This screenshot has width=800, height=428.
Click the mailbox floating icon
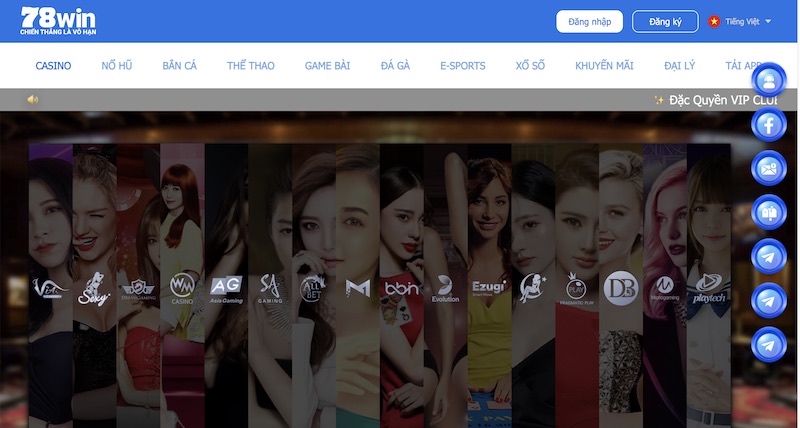point(769,212)
